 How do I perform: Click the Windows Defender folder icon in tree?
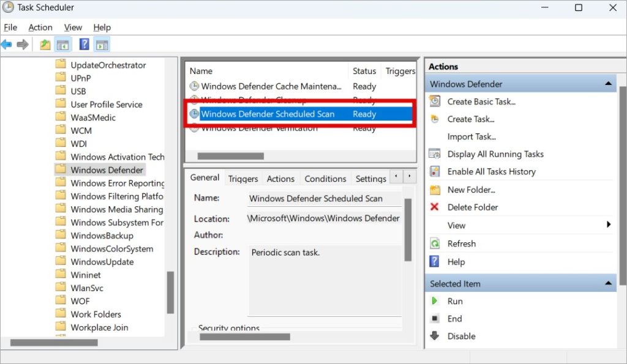(x=61, y=169)
